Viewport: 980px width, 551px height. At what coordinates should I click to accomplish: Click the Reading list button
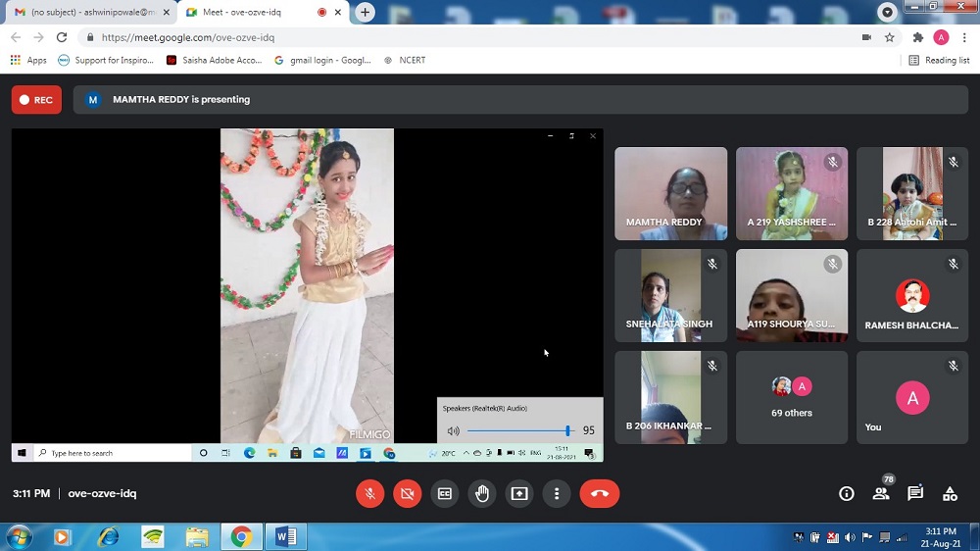pyautogui.click(x=939, y=60)
